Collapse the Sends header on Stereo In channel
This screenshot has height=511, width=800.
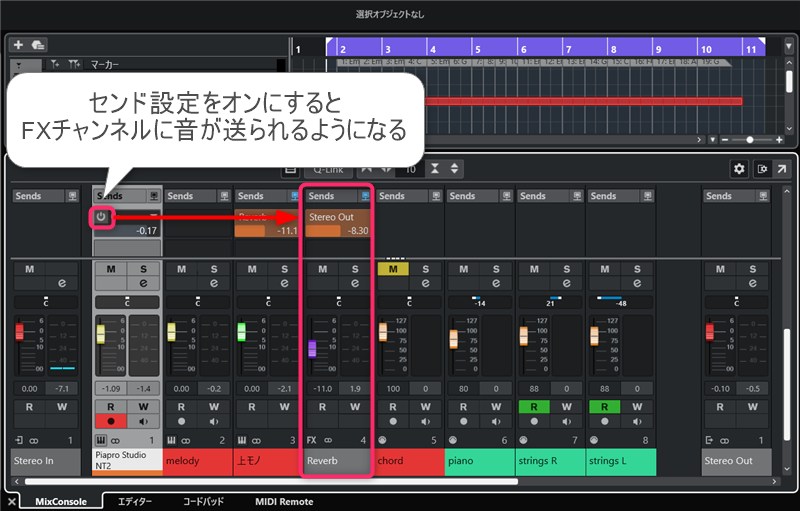[x=36, y=196]
